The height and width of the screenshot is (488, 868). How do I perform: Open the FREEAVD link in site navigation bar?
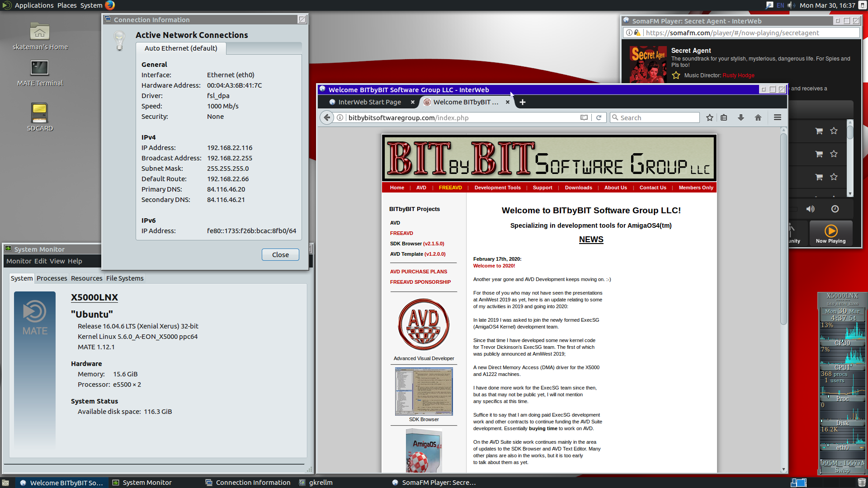pos(450,188)
